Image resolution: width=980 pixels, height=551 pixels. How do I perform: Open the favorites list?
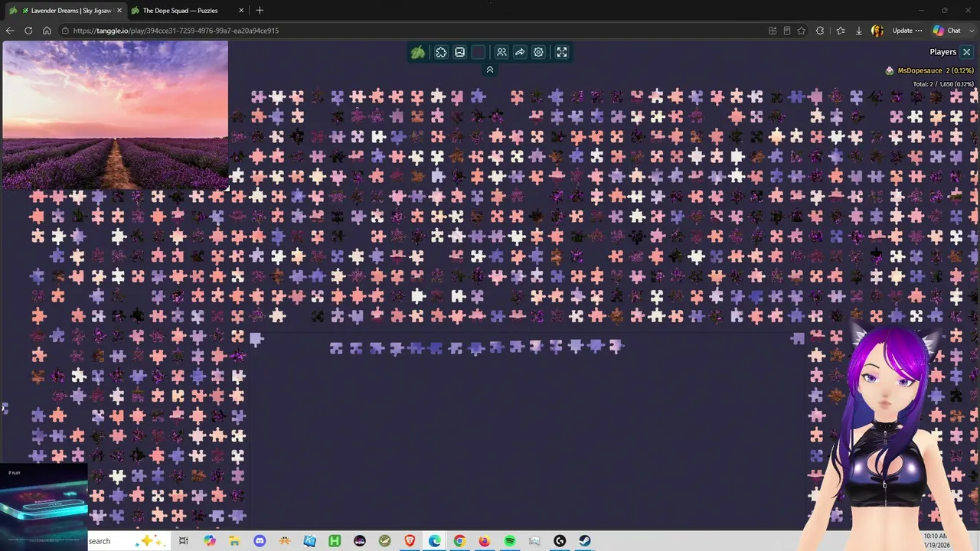[x=840, y=31]
